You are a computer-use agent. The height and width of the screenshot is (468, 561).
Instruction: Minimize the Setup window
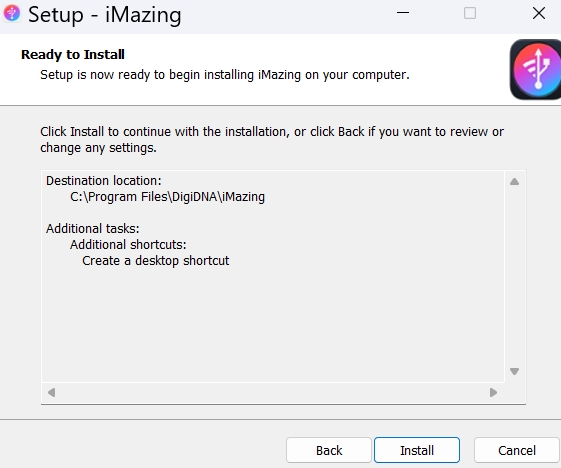tap(403, 13)
